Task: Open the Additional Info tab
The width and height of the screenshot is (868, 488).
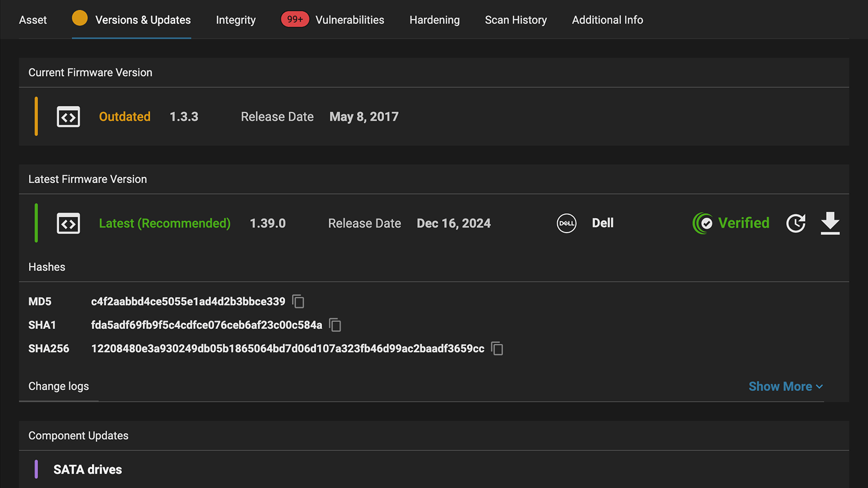Action: point(607,20)
